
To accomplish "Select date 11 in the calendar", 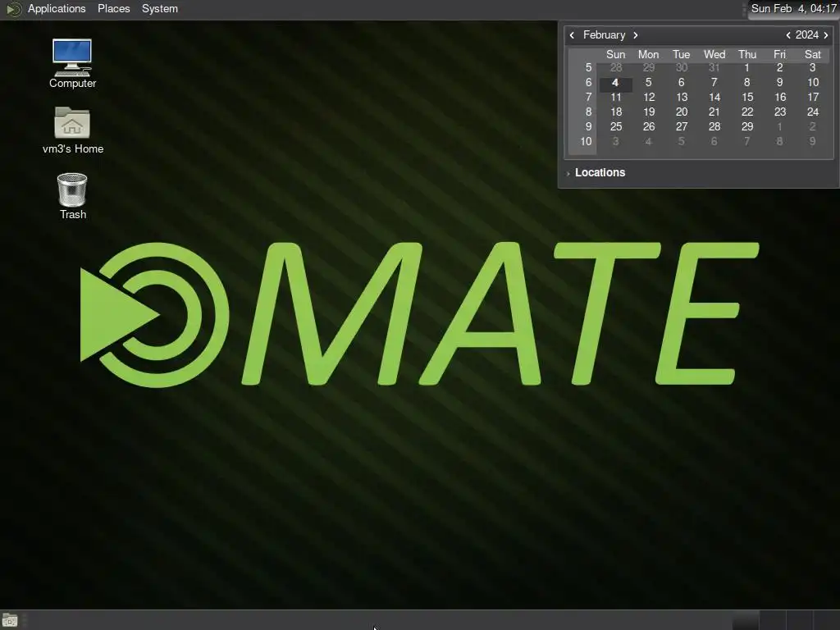I will click(x=615, y=97).
